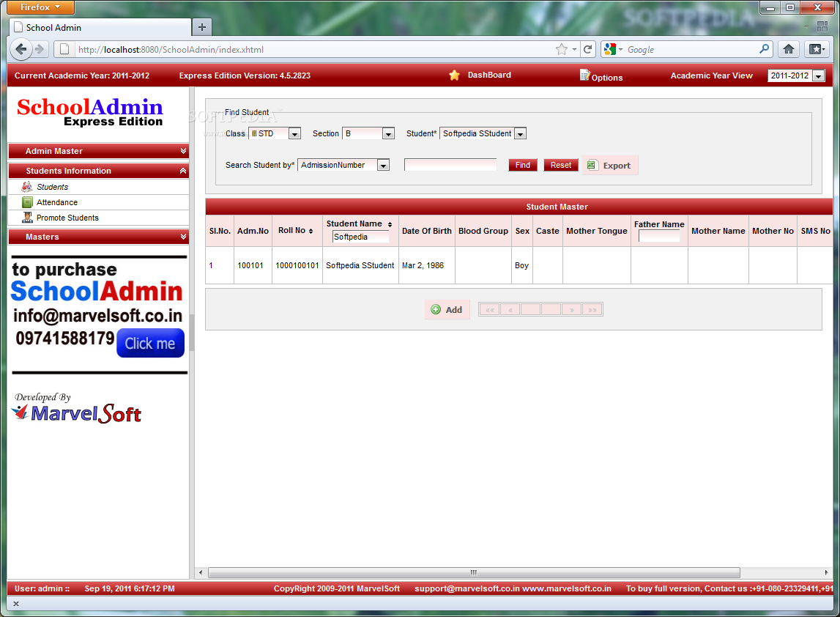
Task: Open the DashBoard menu item
Action: (489, 75)
